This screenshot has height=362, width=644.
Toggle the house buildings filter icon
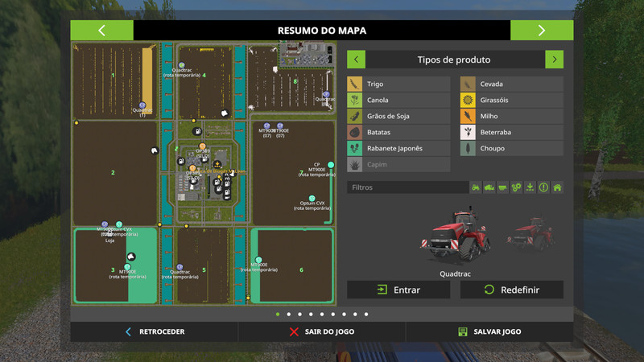click(x=557, y=187)
